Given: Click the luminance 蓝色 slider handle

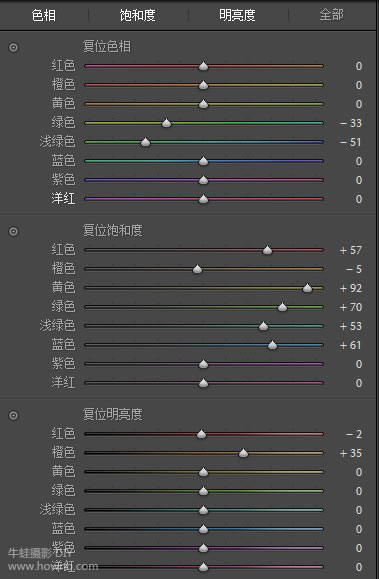Looking at the screenshot, I should pos(204,529).
